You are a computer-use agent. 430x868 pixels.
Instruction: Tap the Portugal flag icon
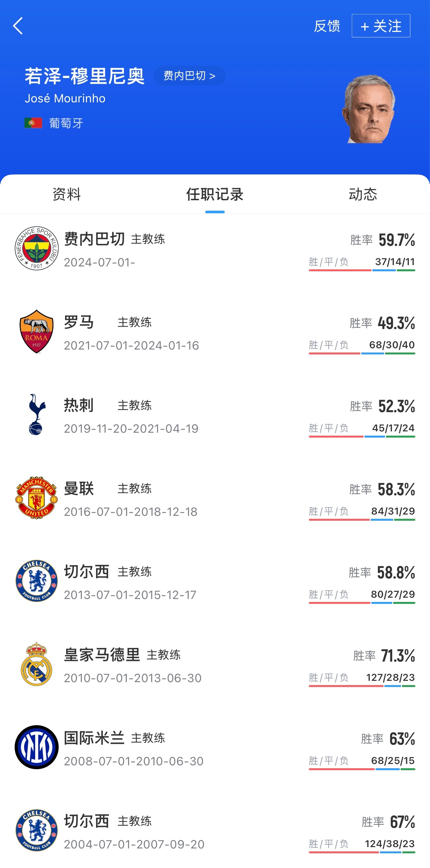point(33,123)
